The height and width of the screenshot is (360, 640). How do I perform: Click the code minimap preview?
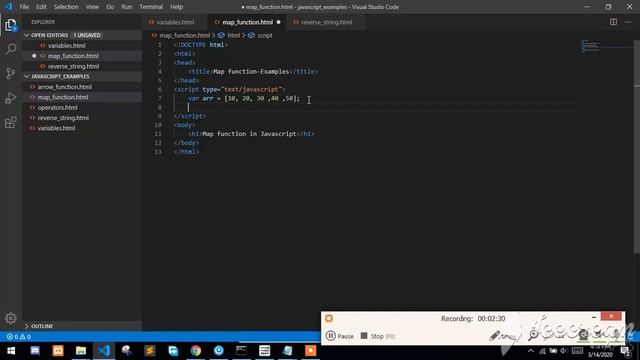(591, 46)
